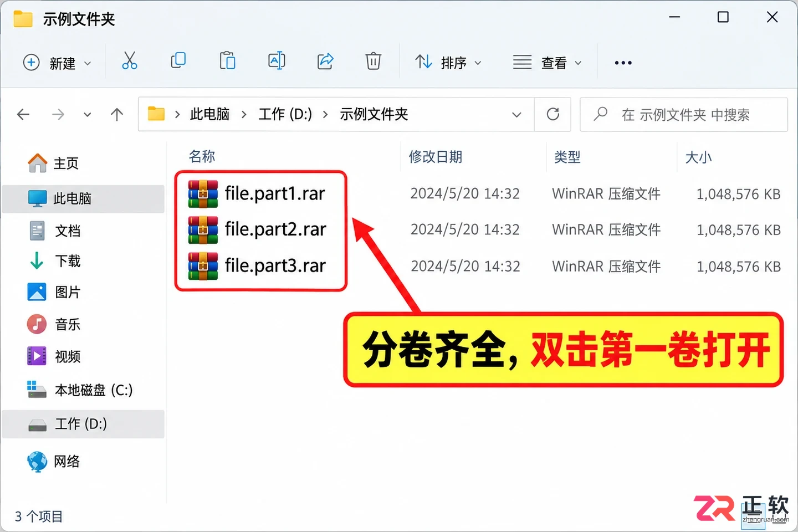Refresh the current folder view
The image size is (798, 532).
(553, 114)
